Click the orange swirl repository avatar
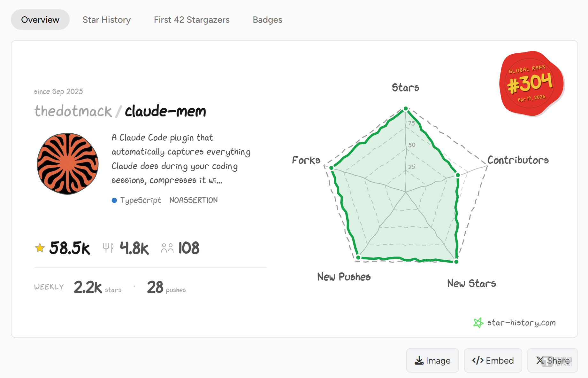Image resolution: width=588 pixels, height=378 pixels. click(x=68, y=164)
